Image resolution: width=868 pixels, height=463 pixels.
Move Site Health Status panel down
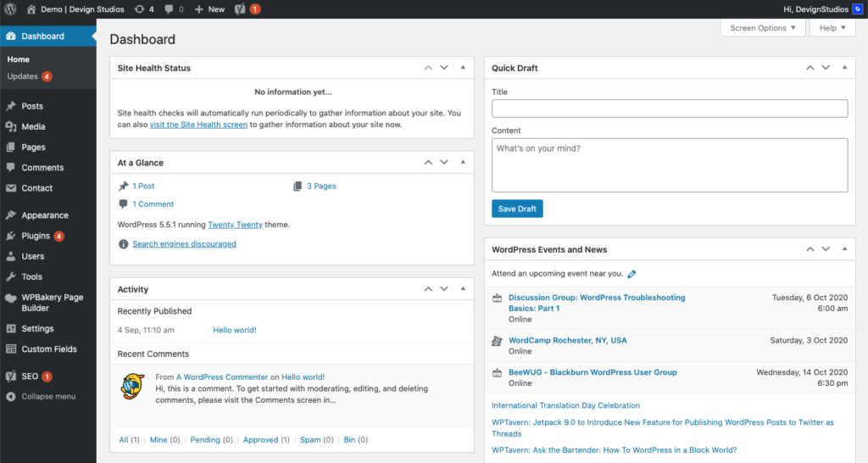444,68
